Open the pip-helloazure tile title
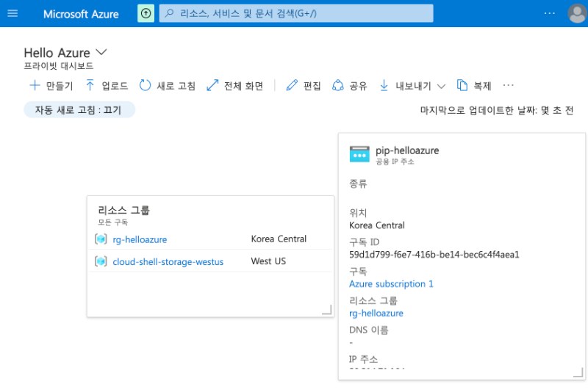This screenshot has width=588, height=392. tap(407, 150)
